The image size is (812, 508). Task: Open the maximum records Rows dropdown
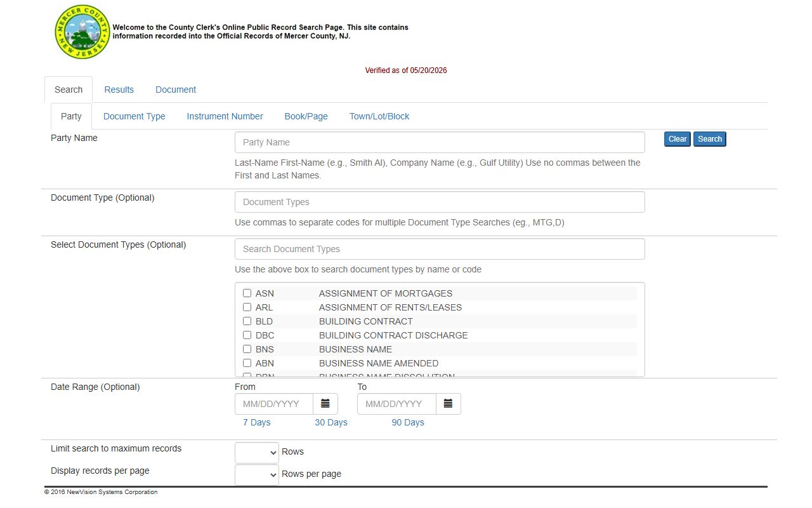pos(257,453)
